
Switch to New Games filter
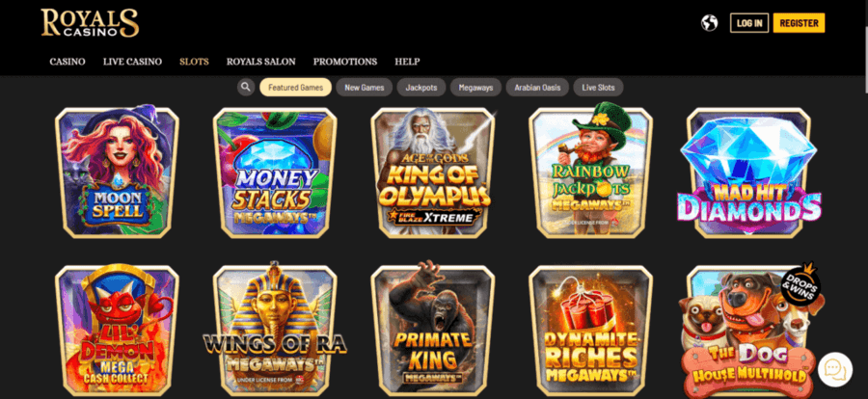pyautogui.click(x=365, y=88)
